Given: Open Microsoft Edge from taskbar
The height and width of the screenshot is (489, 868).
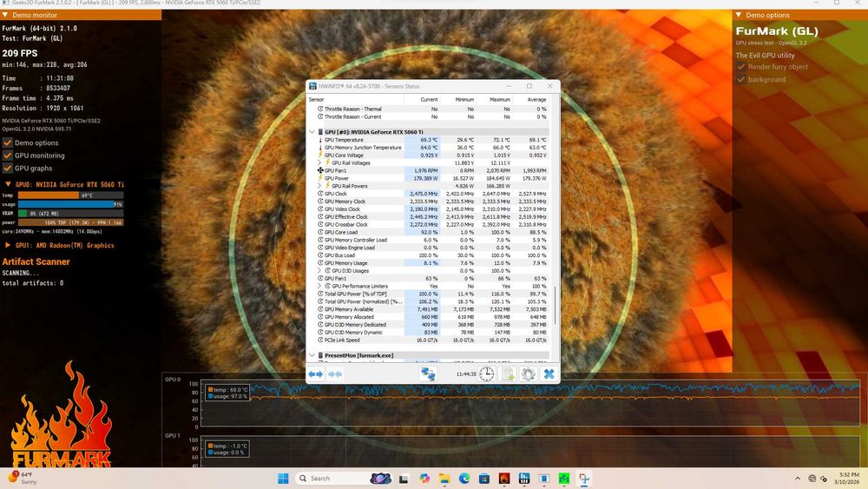Looking at the screenshot, I should 464,479.
